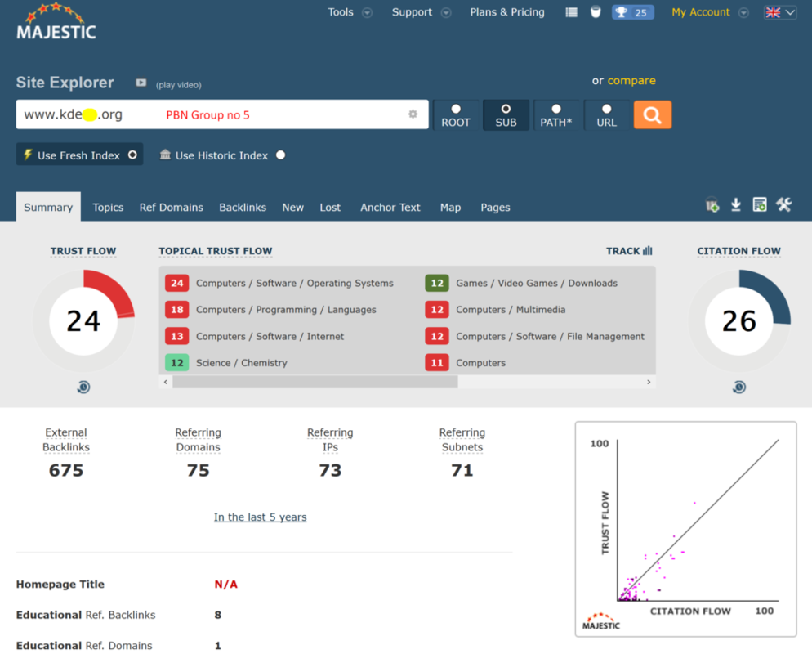Click the Trust Flow 24 gauge
This screenshot has height=654, width=812.
[83, 320]
